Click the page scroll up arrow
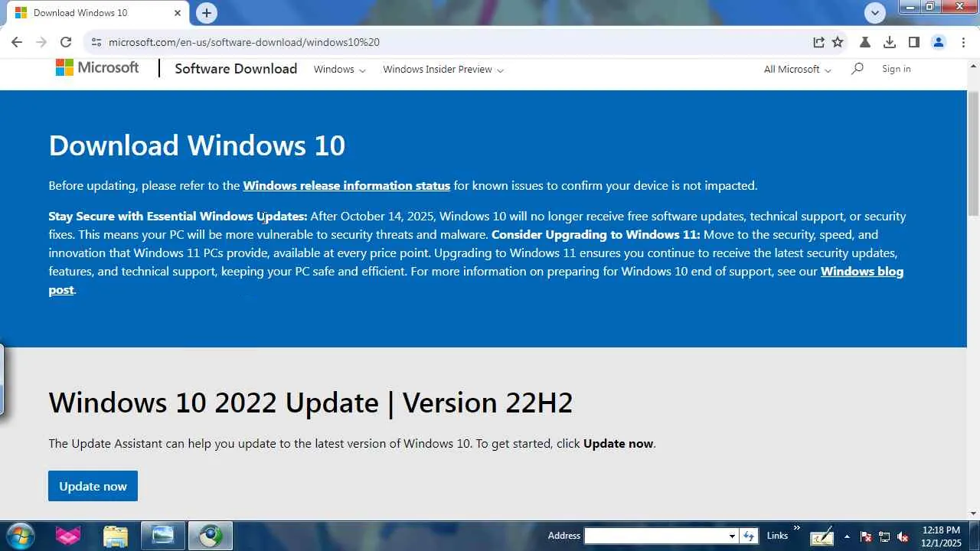Image resolution: width=980 pixels, height=551 pixels. coord(973,64)
